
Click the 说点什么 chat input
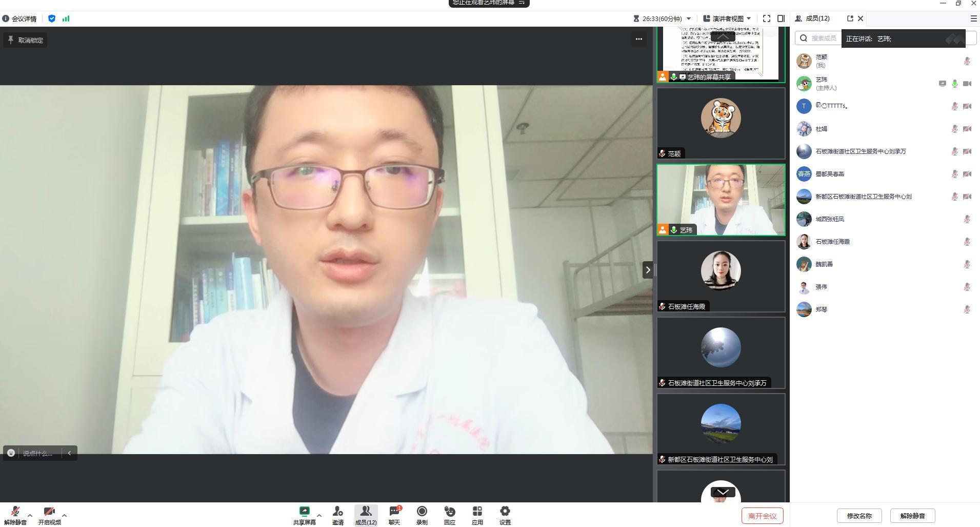point(37,453)
